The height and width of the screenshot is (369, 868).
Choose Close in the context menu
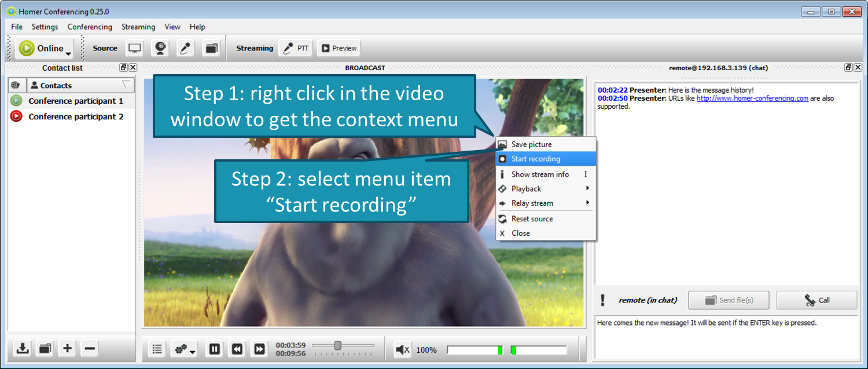(546, 233)
